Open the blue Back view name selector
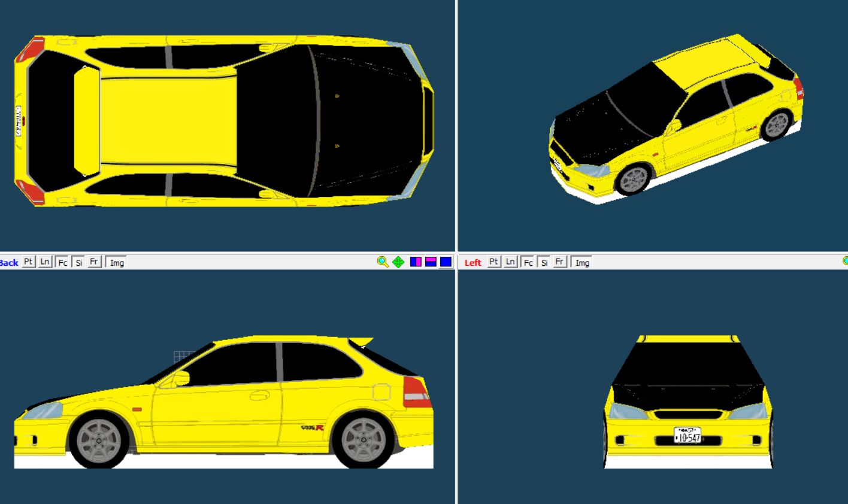This screenshot has width=848, height=504. coord(9,263)
